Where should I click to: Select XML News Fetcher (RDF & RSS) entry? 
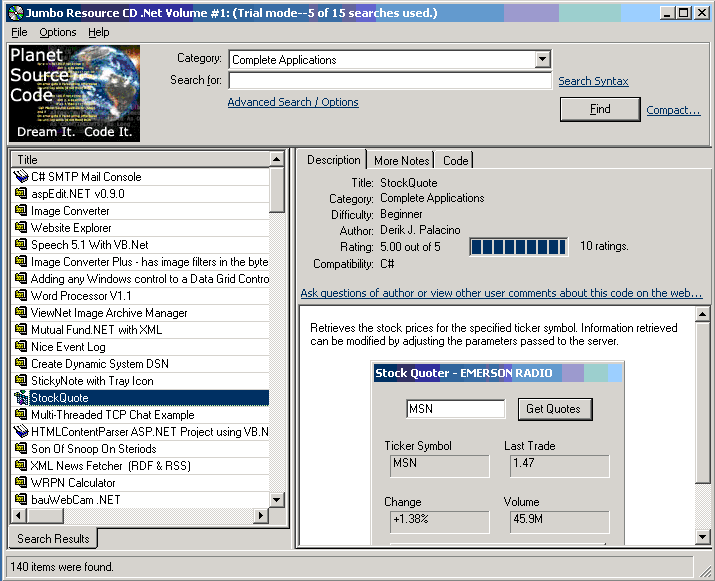tap(140, 466)
